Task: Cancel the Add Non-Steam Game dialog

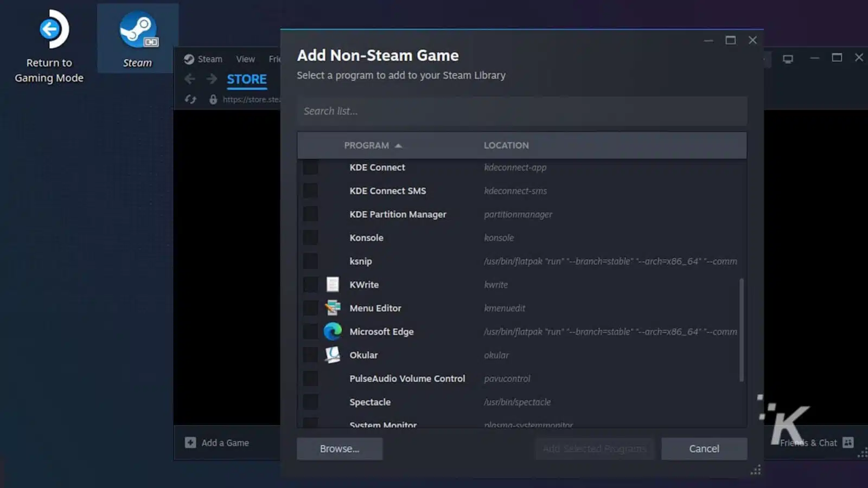Action: point(704,448)
